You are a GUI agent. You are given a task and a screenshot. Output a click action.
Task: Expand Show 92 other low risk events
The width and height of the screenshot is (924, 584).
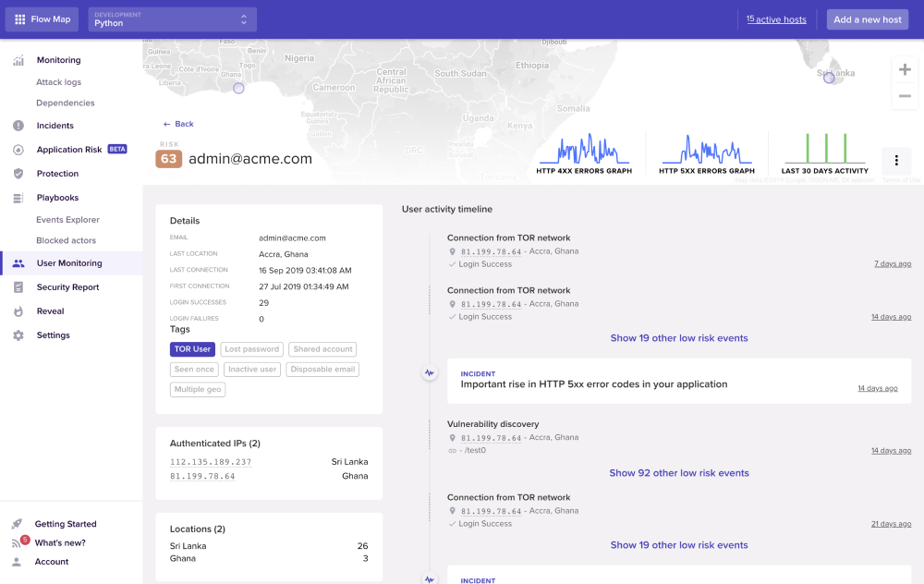coord(679,473)
